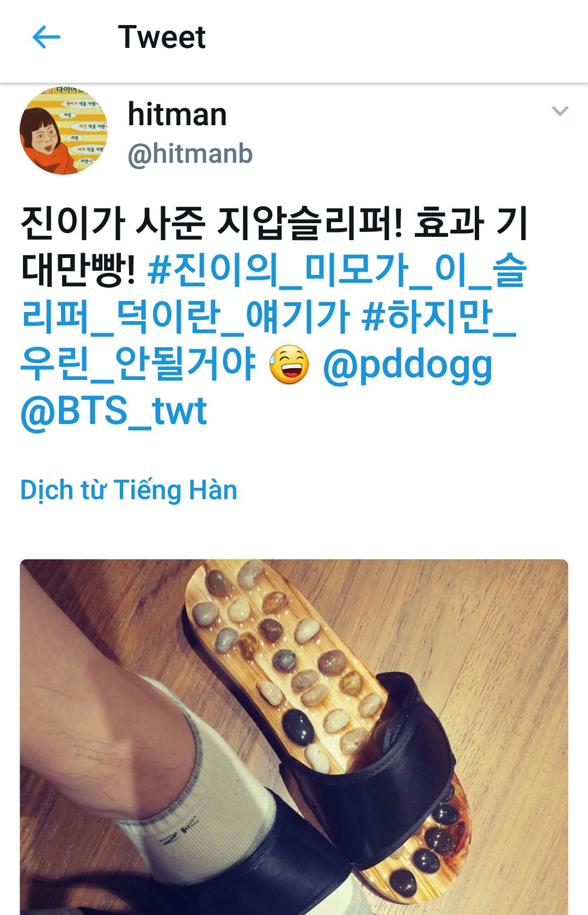Expand the tweet options chevron

(560, 111)
